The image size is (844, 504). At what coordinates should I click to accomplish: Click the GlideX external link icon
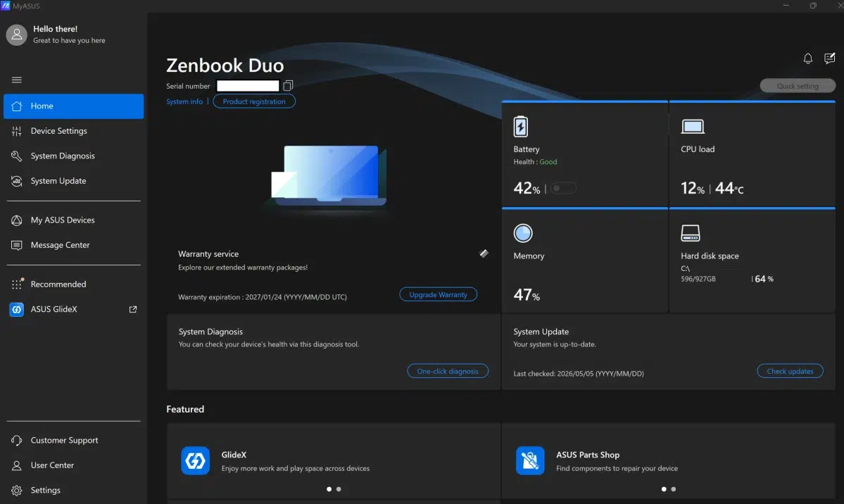click(x=133, y=309)
